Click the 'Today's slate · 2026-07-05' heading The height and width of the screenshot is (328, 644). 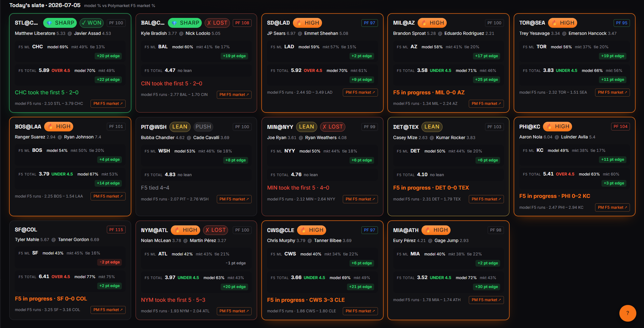45,5
